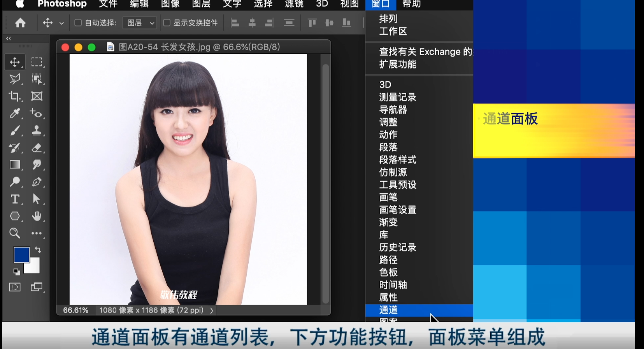Open the Edit Toolbar three-dots button
The height and width of the screenshot is (349, 644).
click(x=37, y=233)
